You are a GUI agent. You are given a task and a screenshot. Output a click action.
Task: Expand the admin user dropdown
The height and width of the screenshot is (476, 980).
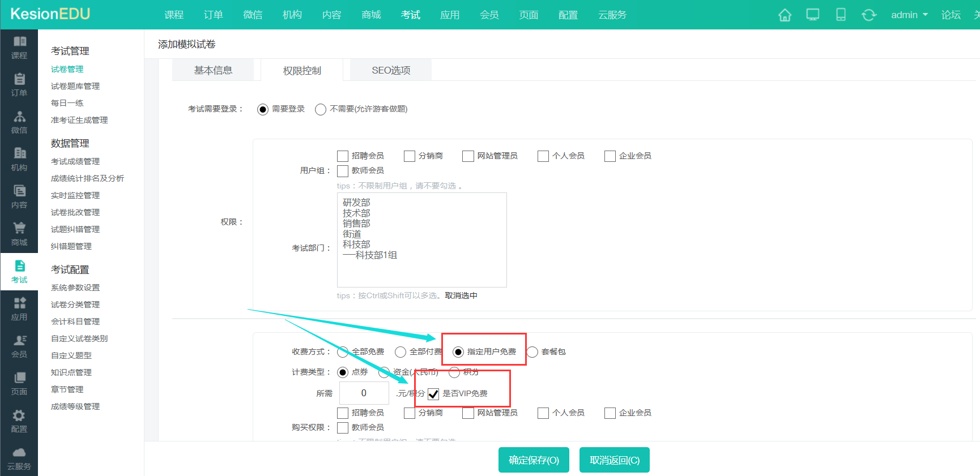pyautogui.click(x=909, y=15)
